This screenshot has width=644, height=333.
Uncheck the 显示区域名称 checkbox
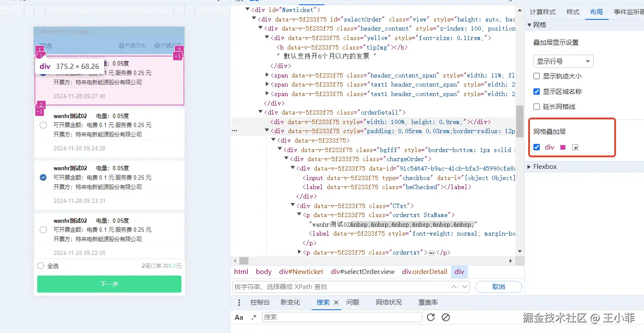pos(536,91)
